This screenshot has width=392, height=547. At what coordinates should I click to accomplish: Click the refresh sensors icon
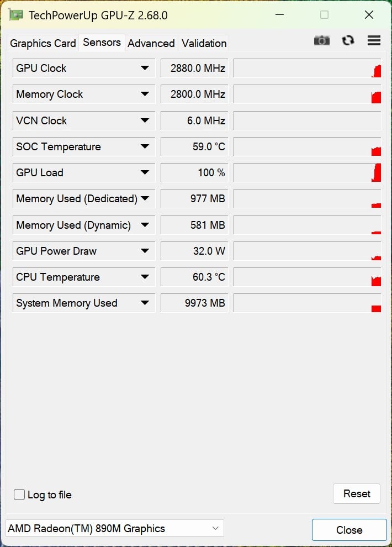348,40
